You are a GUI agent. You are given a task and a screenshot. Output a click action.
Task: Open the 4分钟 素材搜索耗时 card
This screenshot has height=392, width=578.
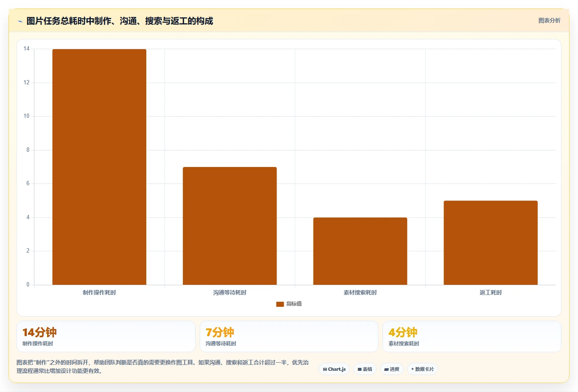(472, 336)
